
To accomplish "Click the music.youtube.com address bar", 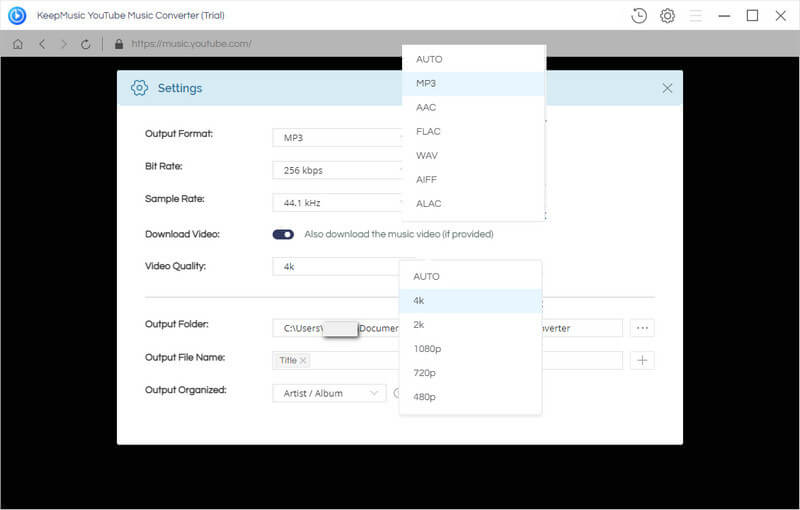I will (x=191, y=44).
